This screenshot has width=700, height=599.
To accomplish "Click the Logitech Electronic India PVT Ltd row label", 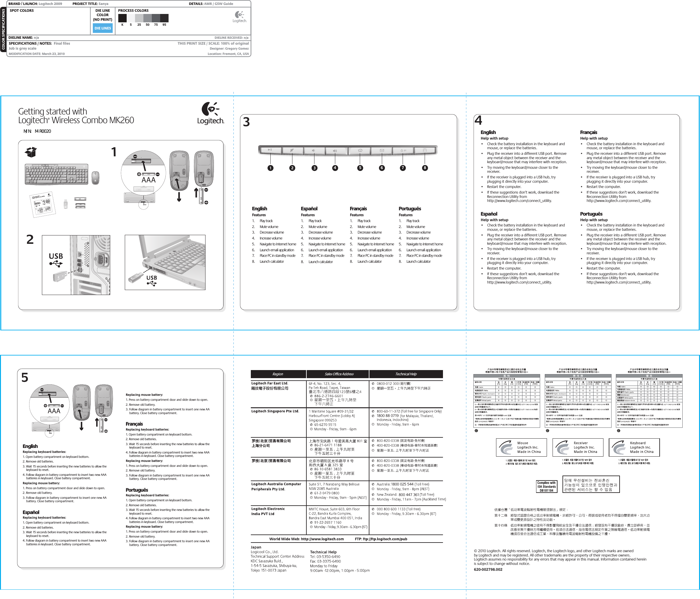I will [x=268, y=511].
